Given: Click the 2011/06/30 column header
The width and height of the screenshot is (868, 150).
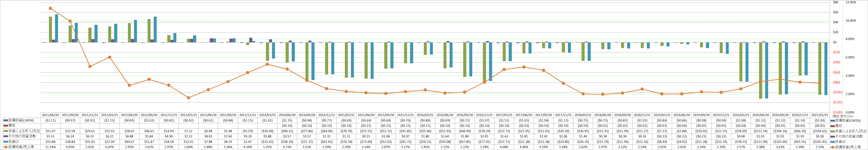Looking at the screenshot, I should pos(51,115).
